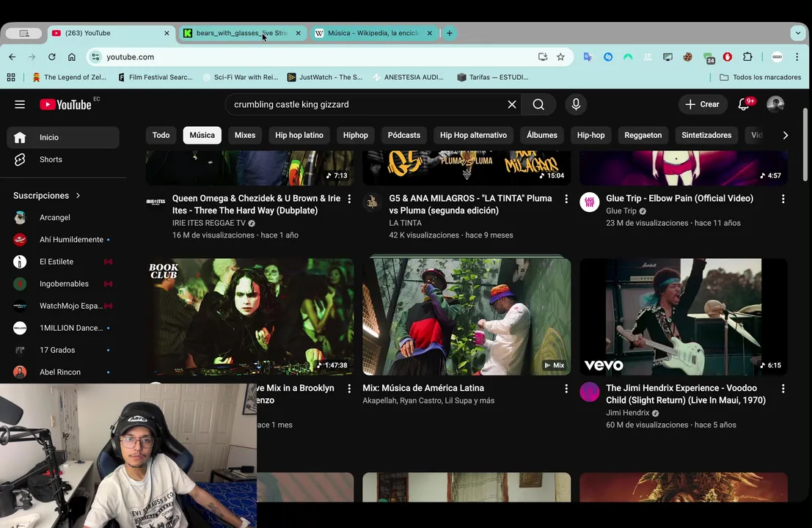
Task: Click the Crear button
Action: 702,105
